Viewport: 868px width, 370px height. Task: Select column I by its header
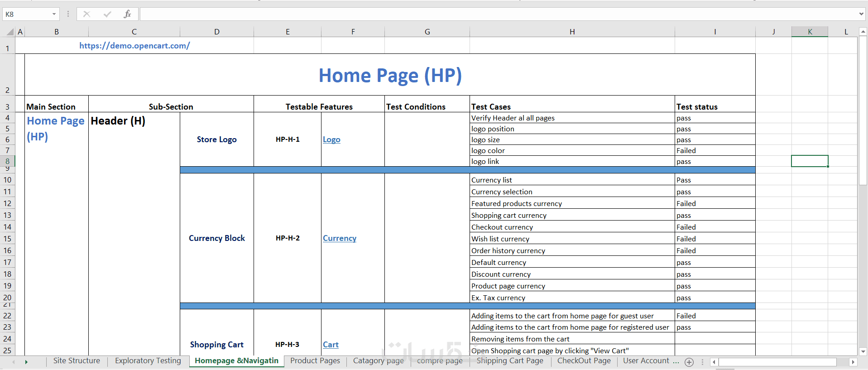point(715,32)
